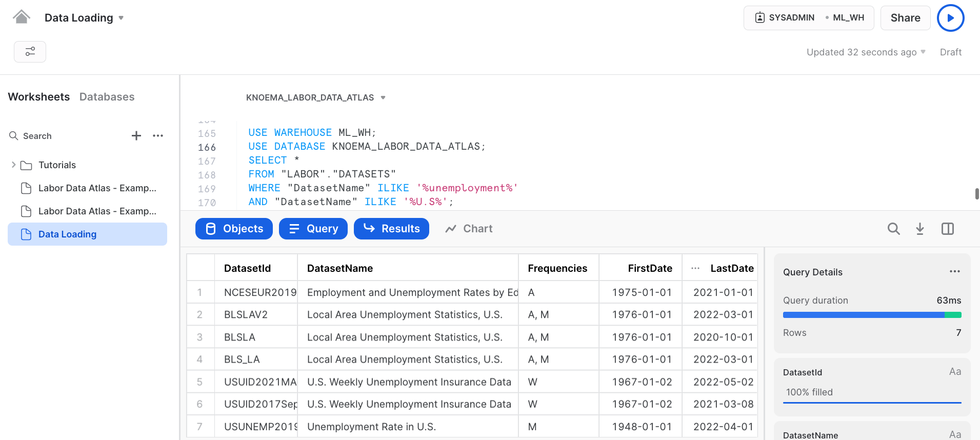The width and height of the screenshot is (980, 440).
Task: Open the SYSADMIN ML_WH role selector
Action: (809, 18)
